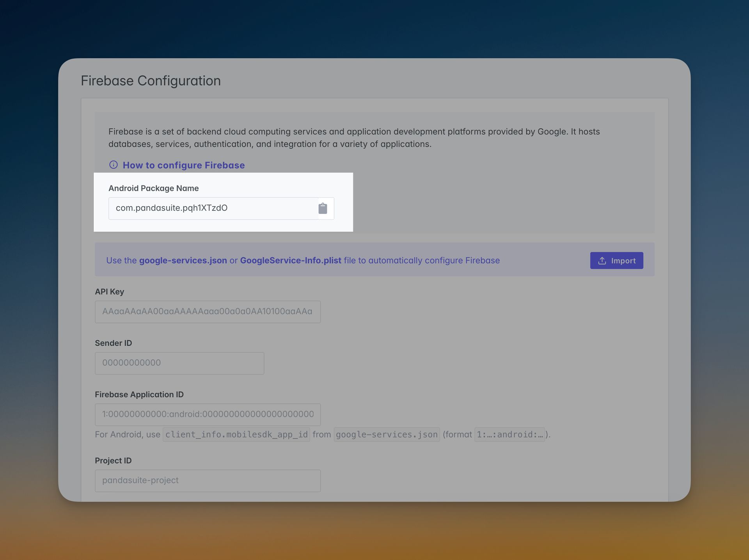Copy the Android package name via clipboard icon

[323, 208]
